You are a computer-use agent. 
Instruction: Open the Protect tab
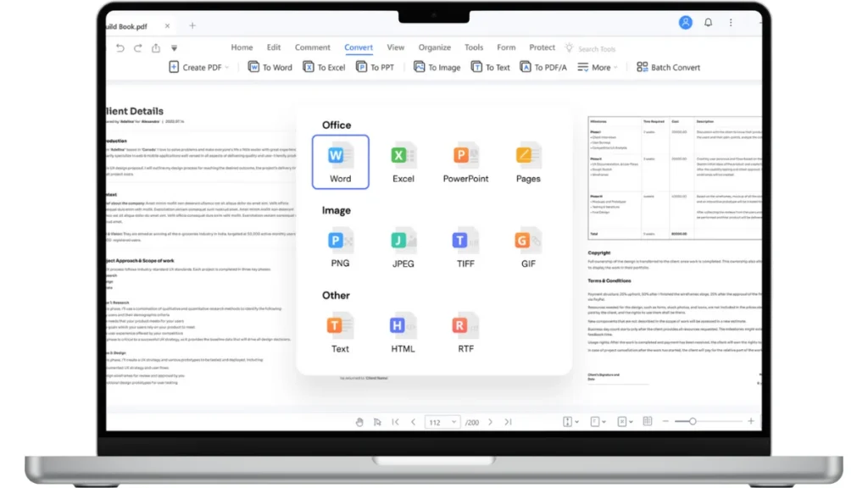[542, 48]
